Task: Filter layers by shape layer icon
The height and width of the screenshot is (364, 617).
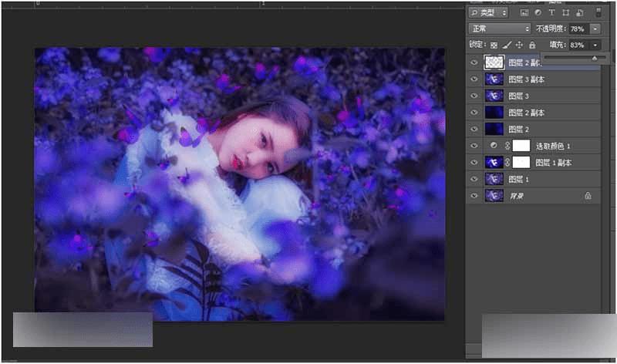Action: (566, 12)
